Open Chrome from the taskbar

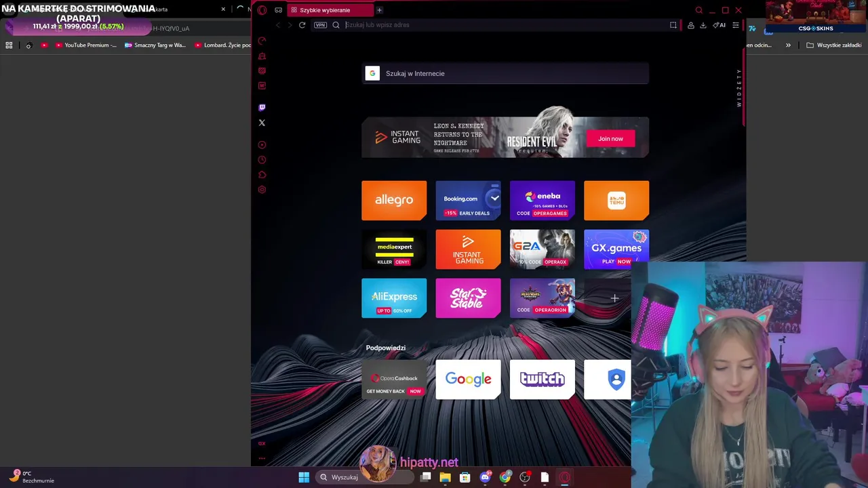coord(505,477)
